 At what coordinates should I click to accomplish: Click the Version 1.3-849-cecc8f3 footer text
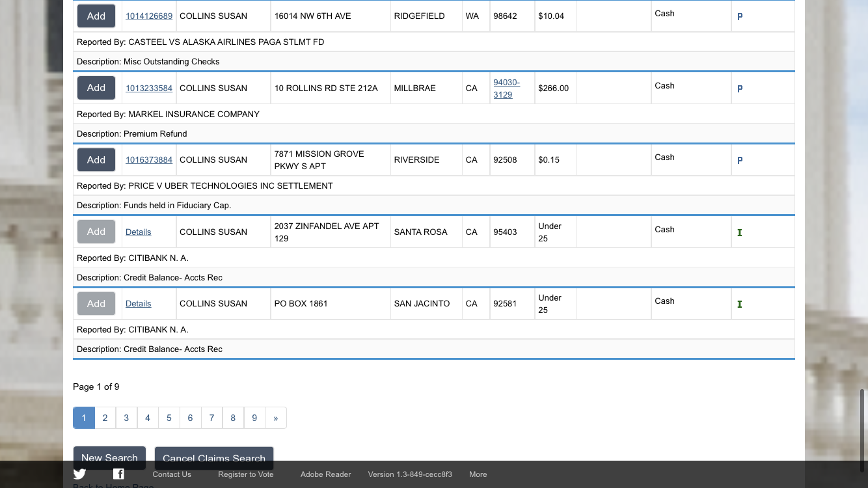click(x=410, y=474)
